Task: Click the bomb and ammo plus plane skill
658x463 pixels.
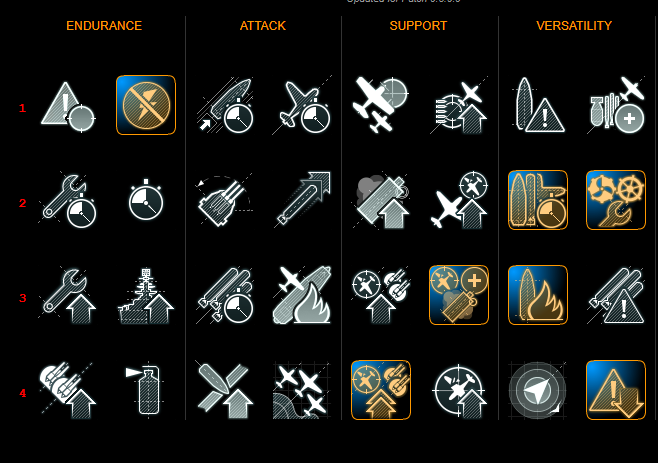Action: pos(616,105)
